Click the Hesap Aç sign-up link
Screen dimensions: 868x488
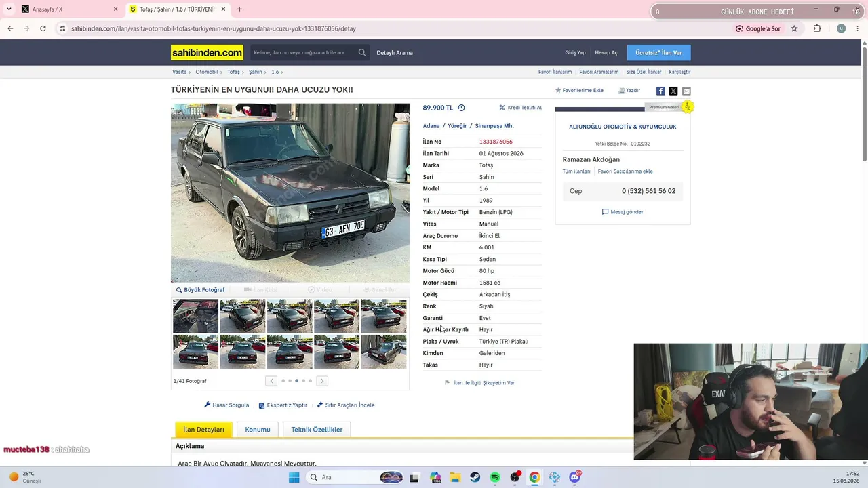pos(606,53)
